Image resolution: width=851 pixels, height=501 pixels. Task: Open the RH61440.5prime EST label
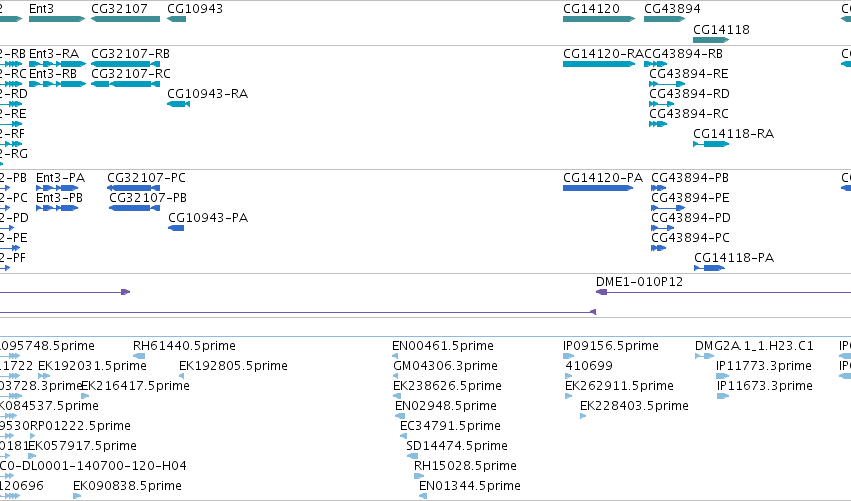tap(184, 346)
